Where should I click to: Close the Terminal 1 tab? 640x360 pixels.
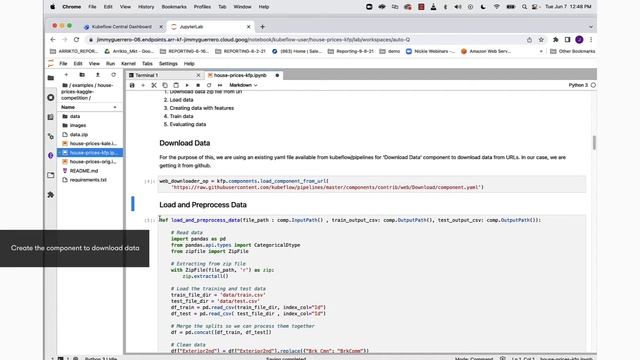pyautogui.click(x=198, y=75)
